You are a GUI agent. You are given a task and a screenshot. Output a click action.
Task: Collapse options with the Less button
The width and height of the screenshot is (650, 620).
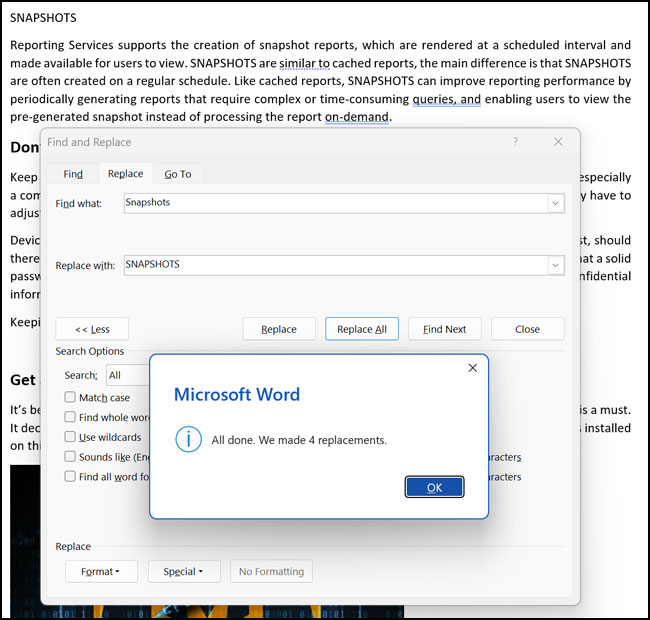click(x=92, y=329)
